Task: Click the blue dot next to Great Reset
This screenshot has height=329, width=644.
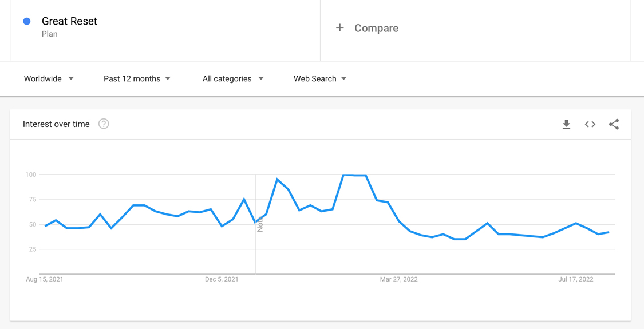Action: click(x=27, y=21)
